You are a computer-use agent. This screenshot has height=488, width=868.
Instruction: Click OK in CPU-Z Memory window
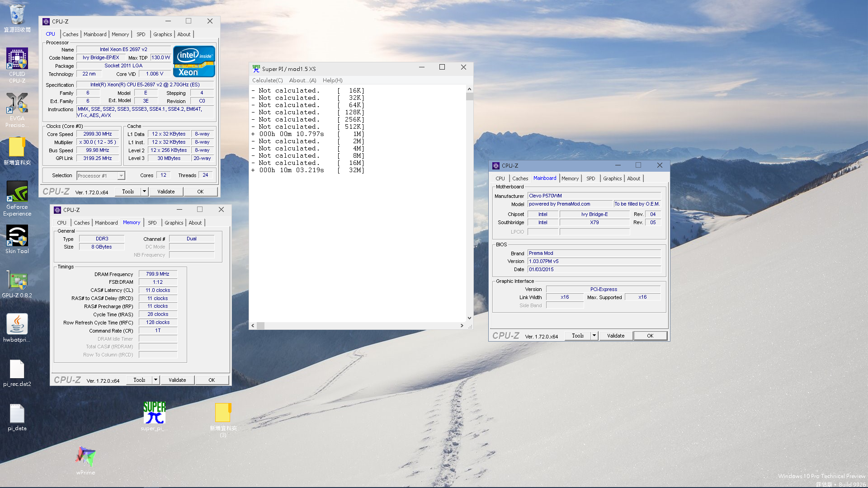(212, 380)
